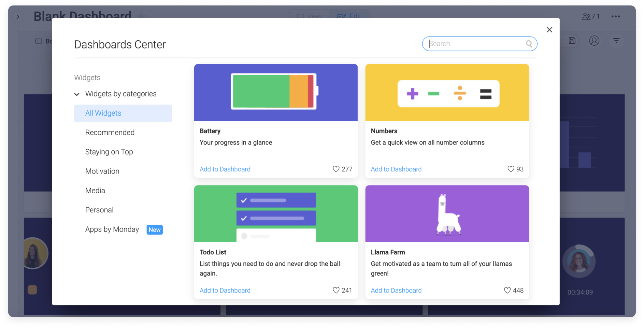Add Numbers widget to dashboard
Viewport: 644px width, 328px height.
pos(396,169)
